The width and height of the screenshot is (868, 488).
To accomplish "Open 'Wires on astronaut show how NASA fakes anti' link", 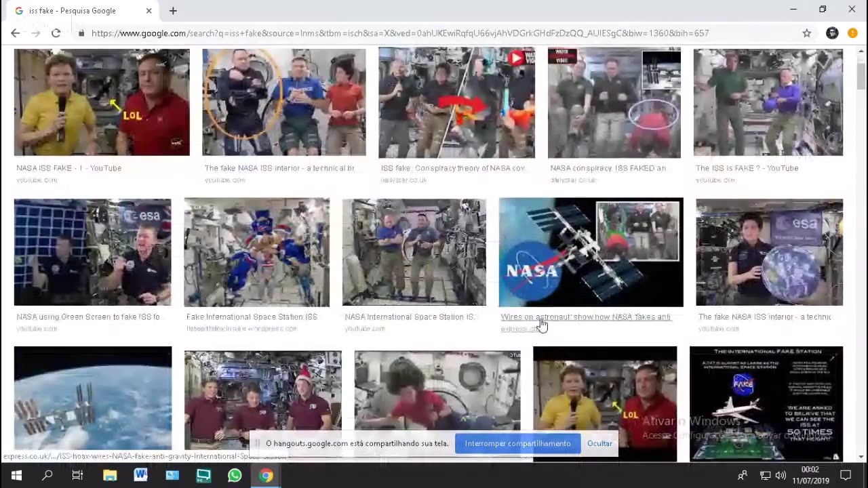I will tap(585, 317).
